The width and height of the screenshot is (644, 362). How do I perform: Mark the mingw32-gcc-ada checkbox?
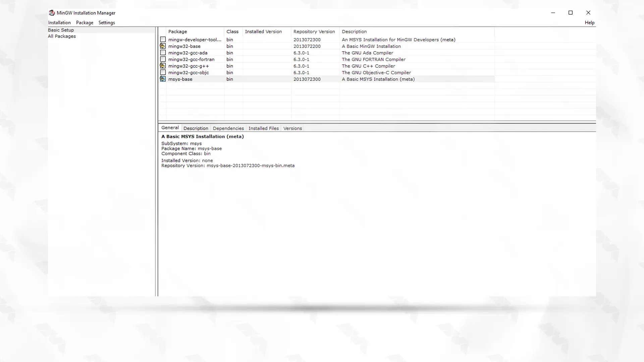pyautogui.click(x=163, y=53)
